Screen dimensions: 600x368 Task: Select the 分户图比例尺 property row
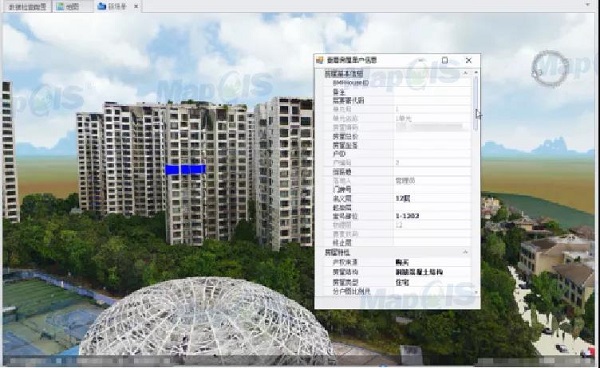397,291
